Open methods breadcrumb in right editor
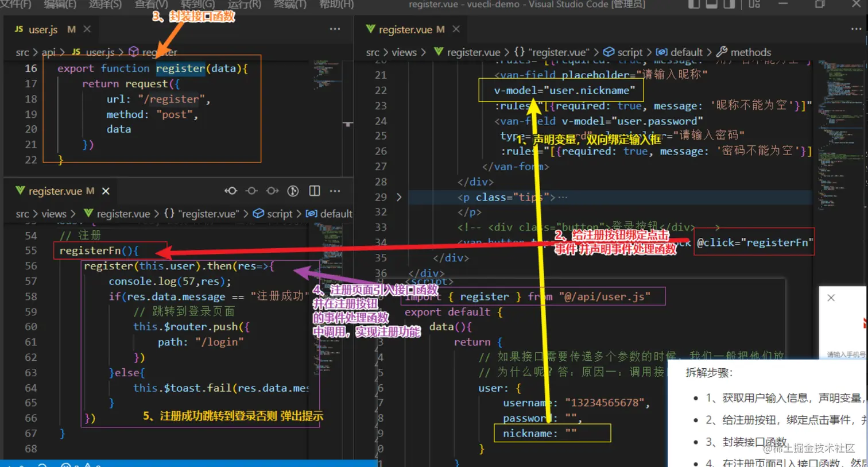Screen dimensions: 868x467 point(751,52)
